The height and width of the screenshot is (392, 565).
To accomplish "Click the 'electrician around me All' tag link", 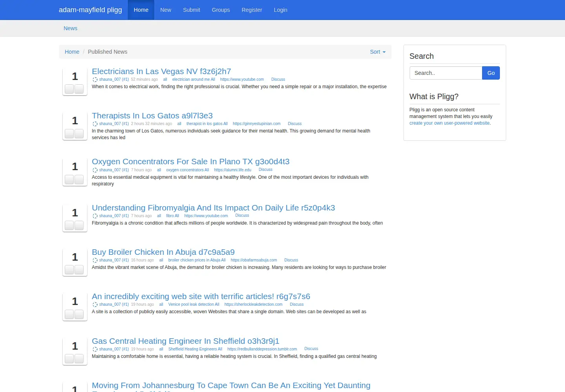I will (193, 80).
